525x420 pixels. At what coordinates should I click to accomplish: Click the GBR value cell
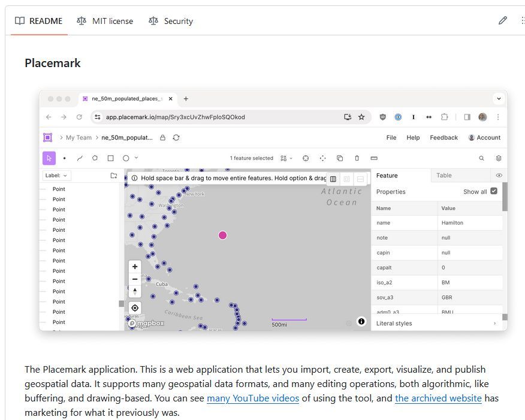click(x=470, y=297)
